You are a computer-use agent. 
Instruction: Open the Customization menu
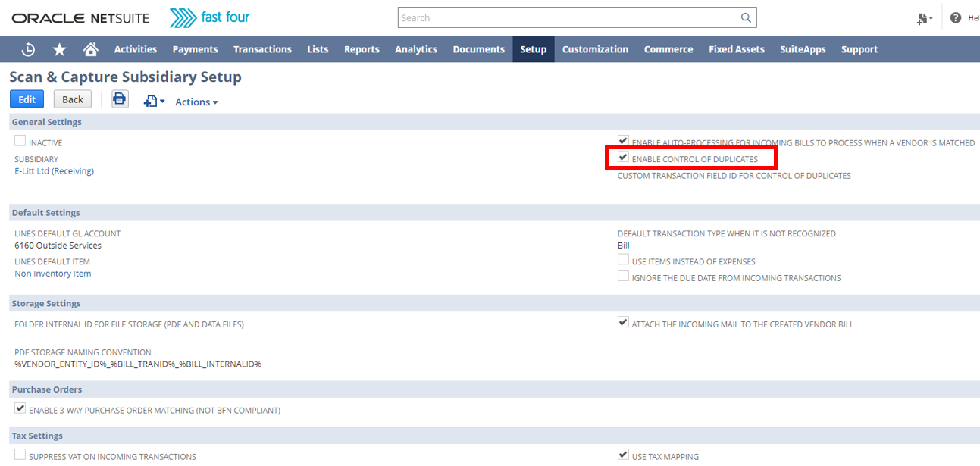click(595, 49)
